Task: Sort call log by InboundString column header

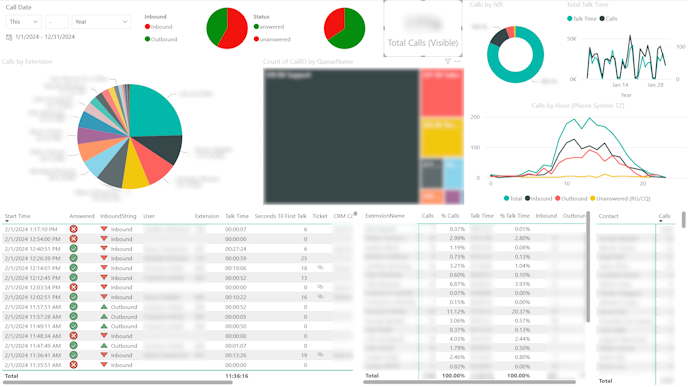Action: (x=118, y=216)
